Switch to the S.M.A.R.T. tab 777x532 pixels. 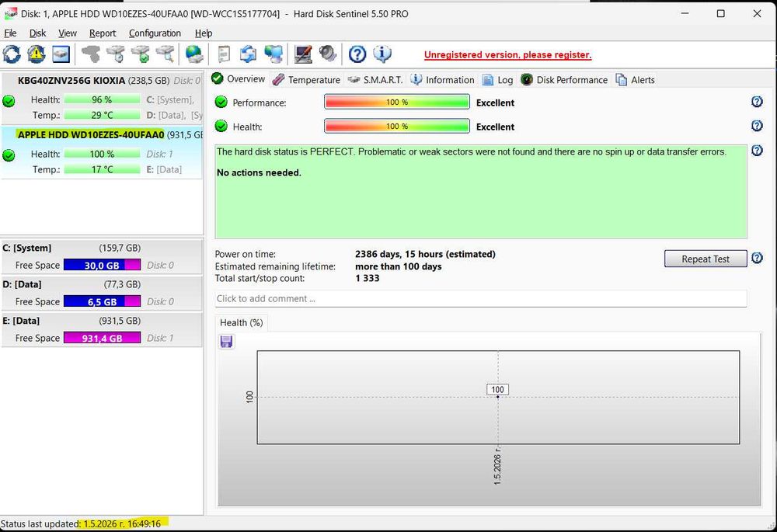pyautogui.click(x=375, y=80)
